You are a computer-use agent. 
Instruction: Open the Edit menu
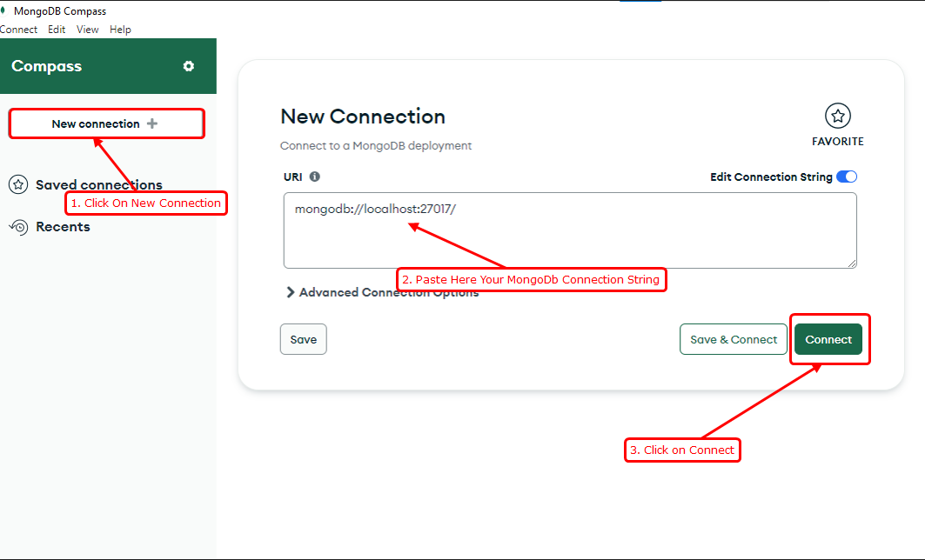point(56,29)
